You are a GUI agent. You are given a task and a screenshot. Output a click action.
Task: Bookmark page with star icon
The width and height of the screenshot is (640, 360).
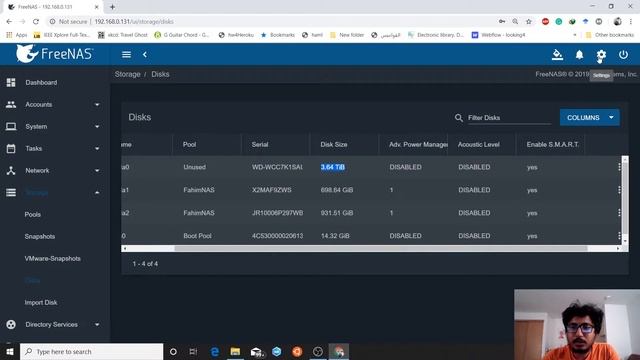tap(529, 21)
